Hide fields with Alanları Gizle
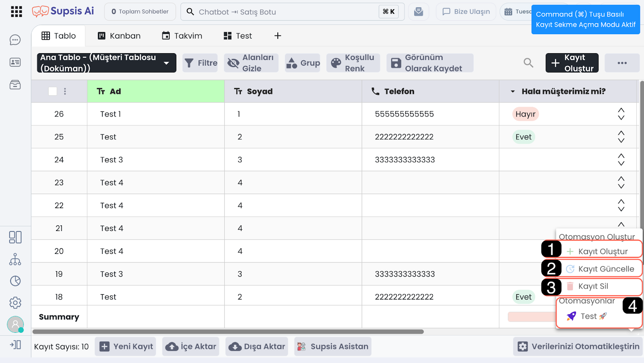The image size is (644, 363). (251, 63)
